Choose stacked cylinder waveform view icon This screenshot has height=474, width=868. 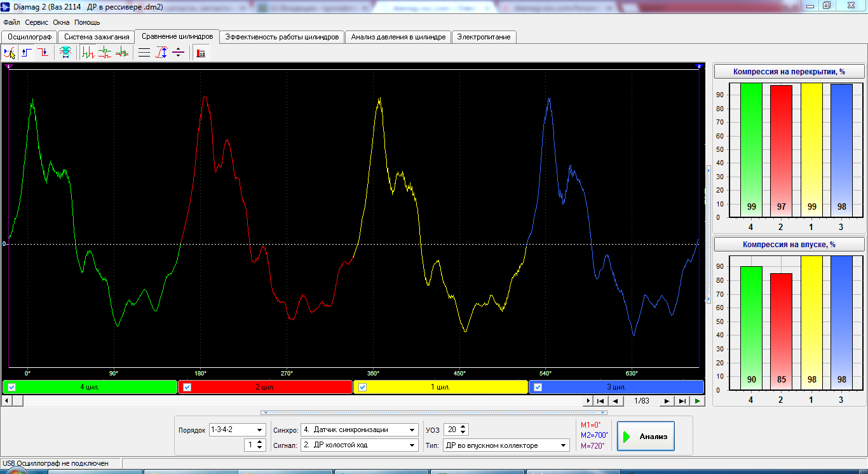point(105,53)
